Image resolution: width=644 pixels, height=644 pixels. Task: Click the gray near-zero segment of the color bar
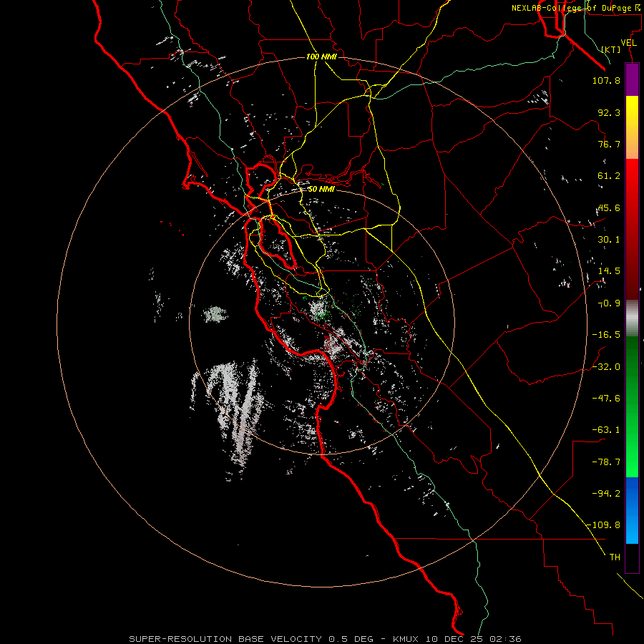[632, 318]
